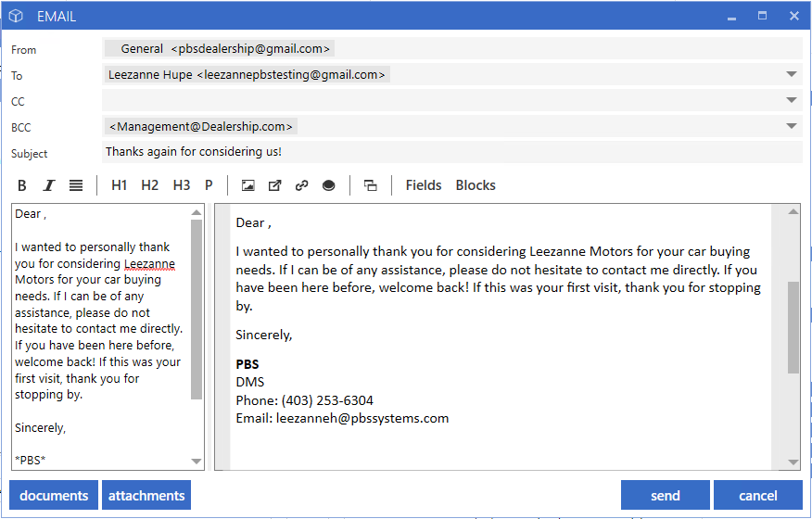812x519 pixels.
Task: Click the overlapping windows layout icon
Action: (370, 185)
